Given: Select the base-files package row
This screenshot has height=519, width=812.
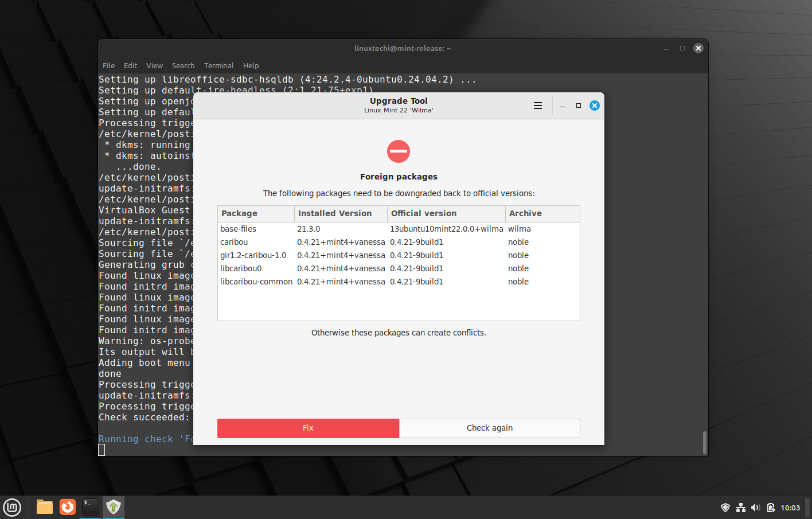Looking at the screenshot, I should pos(399,229).
